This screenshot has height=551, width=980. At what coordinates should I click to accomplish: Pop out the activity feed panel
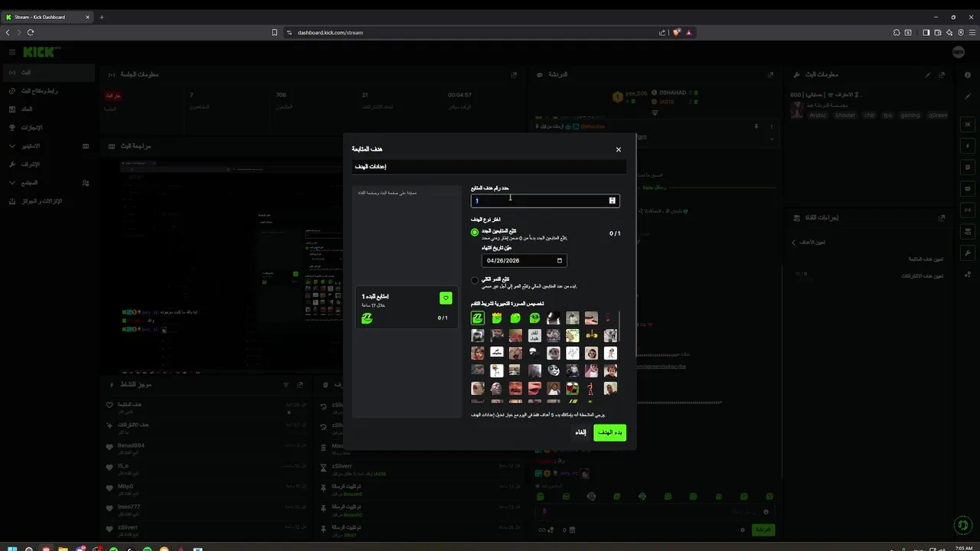coord(300,385)
